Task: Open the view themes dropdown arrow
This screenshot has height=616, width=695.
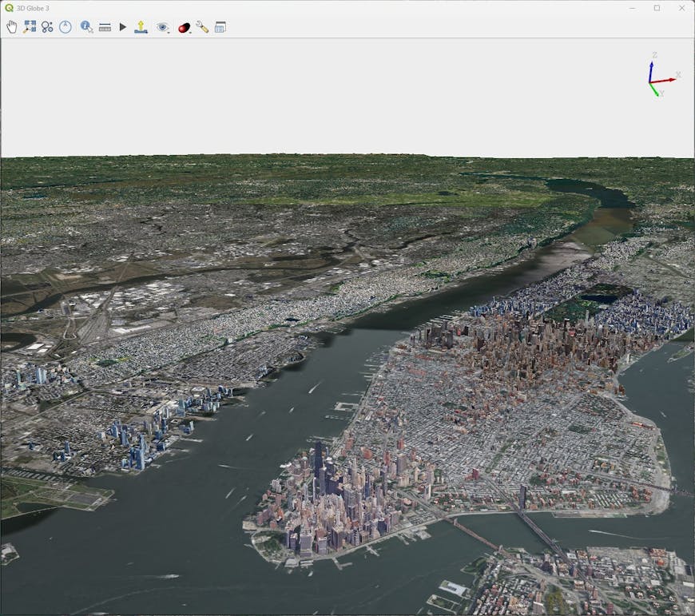Action: click(x=168, y=32)
